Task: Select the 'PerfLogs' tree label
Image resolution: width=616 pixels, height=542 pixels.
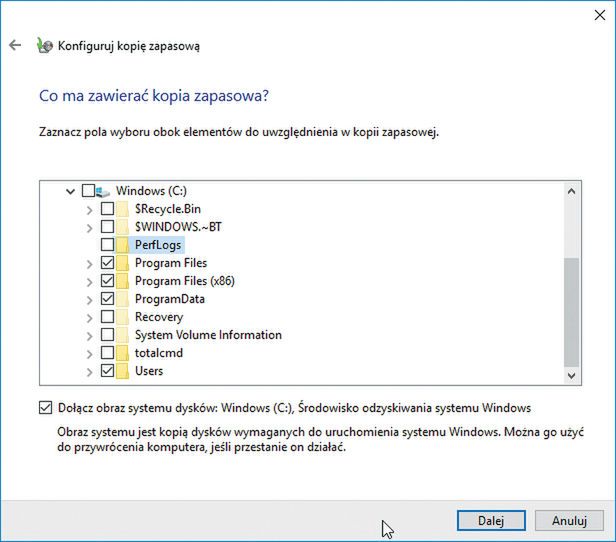Action: (x=158, y=245)
